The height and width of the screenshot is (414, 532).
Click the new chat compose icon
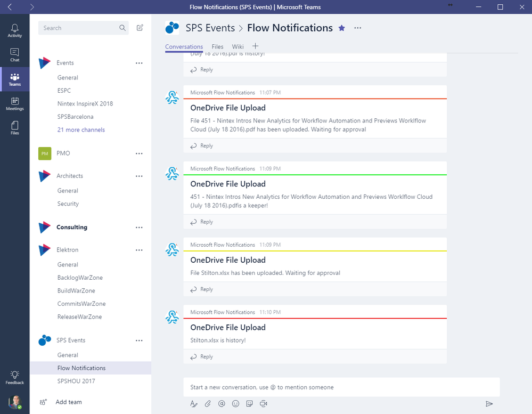pyautogui.click(x=140, y=28)
